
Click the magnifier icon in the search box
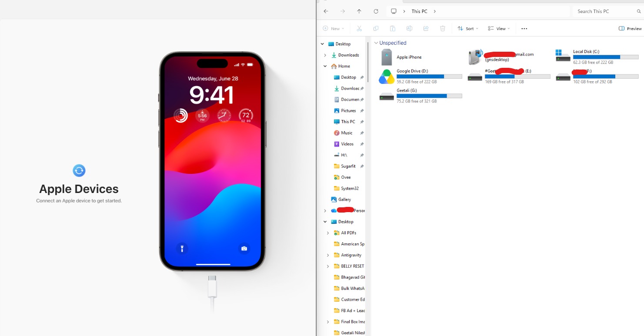pyautogui.click(x=639, y=11)
